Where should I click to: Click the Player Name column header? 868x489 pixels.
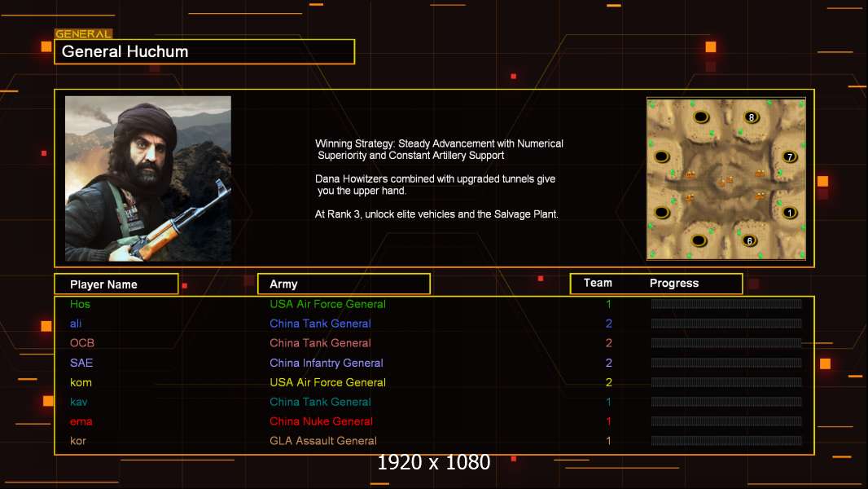pyautogui.click(x=116, y=284)
